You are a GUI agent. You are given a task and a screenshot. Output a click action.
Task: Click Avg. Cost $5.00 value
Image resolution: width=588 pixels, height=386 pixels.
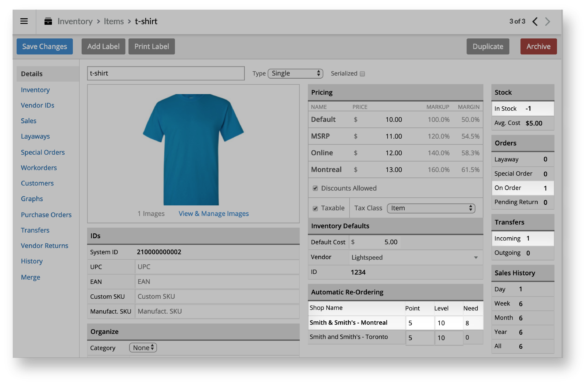(x=534, y=123)
